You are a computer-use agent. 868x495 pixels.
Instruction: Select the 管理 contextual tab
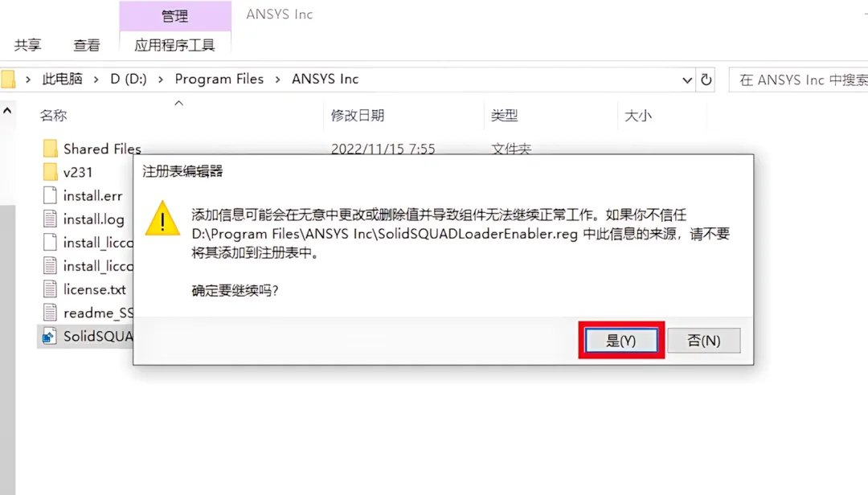click(175, 16)
